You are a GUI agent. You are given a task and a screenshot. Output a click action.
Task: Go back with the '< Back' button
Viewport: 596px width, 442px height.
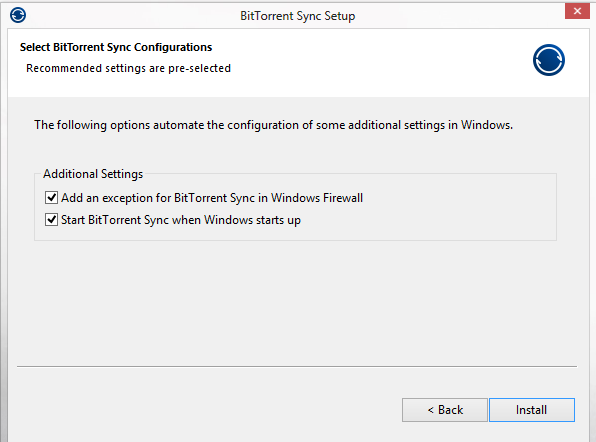tap(445, 410)
